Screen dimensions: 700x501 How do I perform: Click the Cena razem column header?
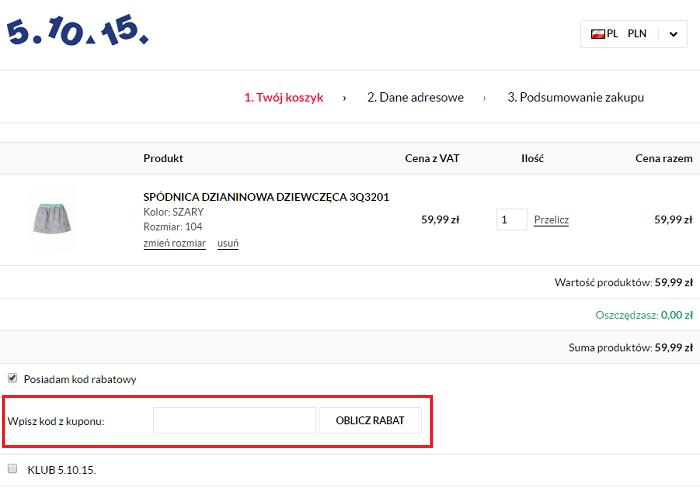[x=664, y=158]
